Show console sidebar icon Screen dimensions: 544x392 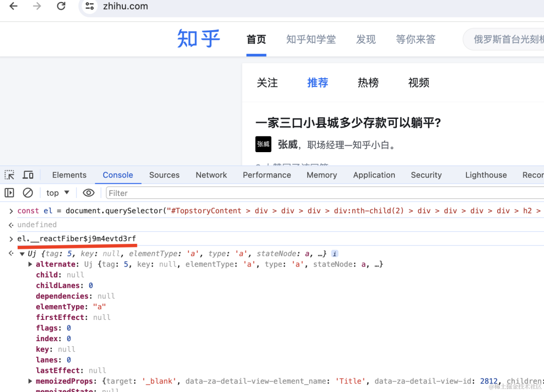point(10,192)
